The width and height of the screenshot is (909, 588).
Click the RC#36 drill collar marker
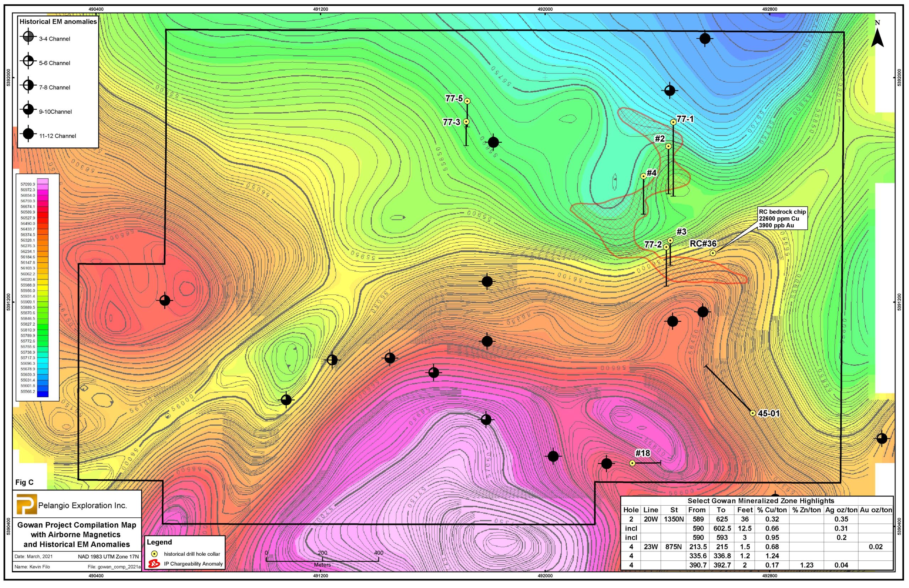point(712,253)
